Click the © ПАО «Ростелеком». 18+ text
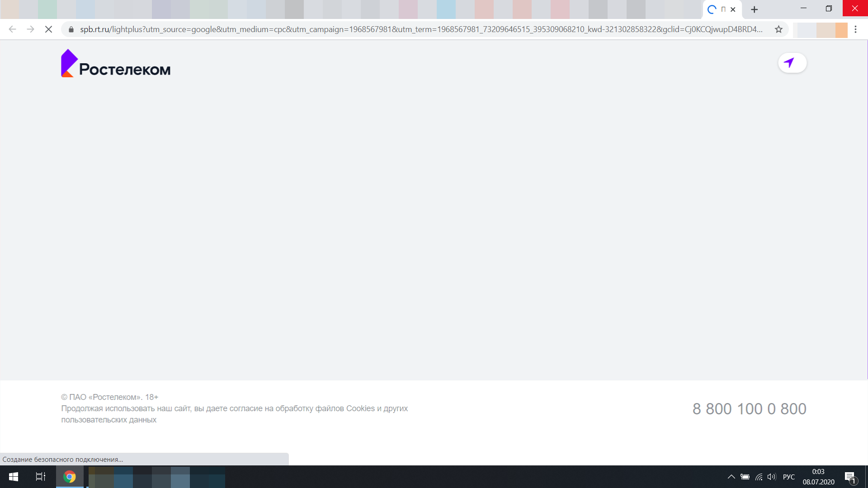Screen dimensions: 868x488 pos(110,397)
